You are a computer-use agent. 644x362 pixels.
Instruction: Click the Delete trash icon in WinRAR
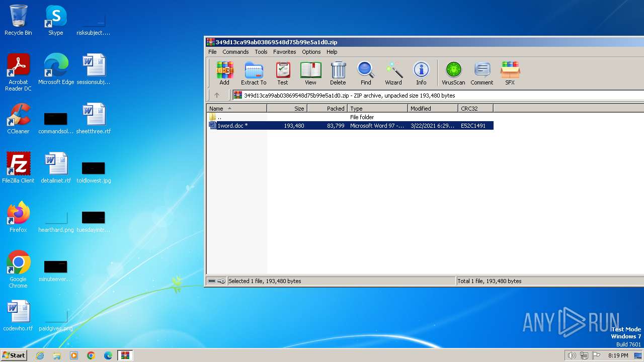click(x=338, y=73)
